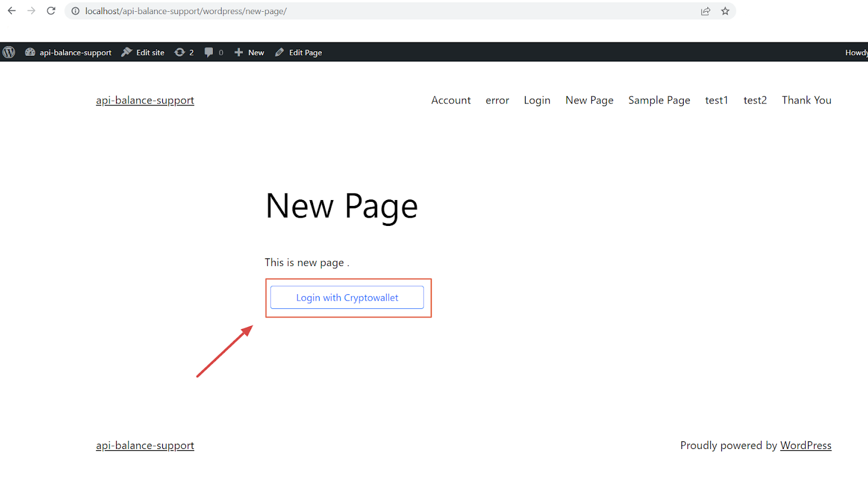The height and width of the screenshot is (479, 868).
Task: Reload the page with refresh icon
Action: pos(51,11)
